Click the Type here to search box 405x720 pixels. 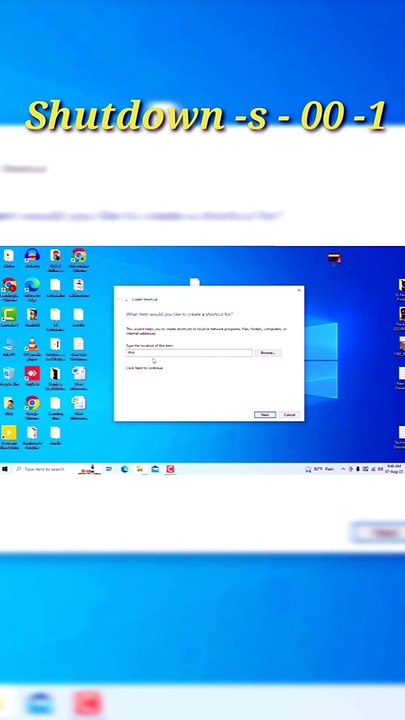tap(45, 469)
